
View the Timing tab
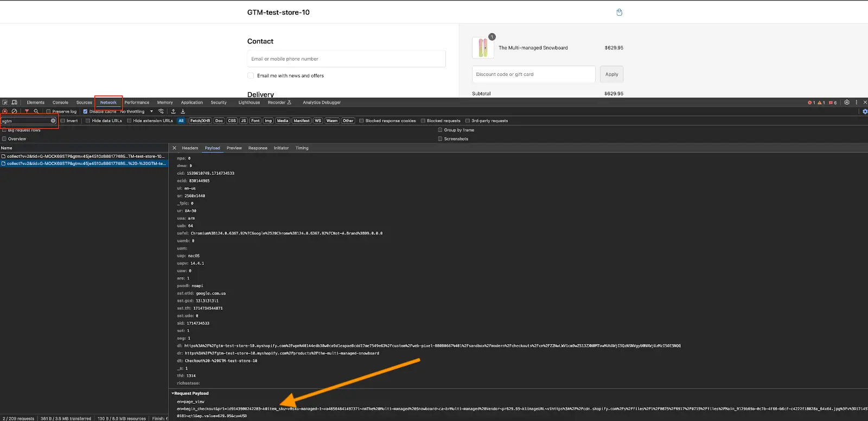[302, 148]
